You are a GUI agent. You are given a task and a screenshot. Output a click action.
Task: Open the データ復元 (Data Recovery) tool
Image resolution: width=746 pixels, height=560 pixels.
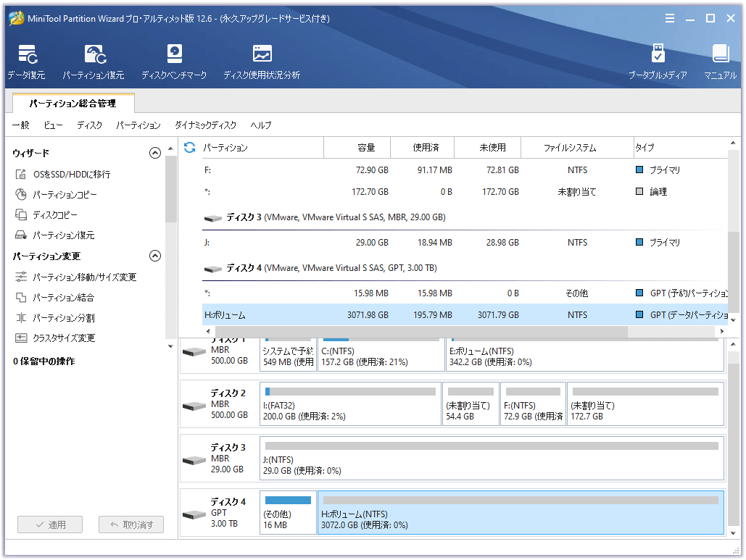[x=27, y=61]
